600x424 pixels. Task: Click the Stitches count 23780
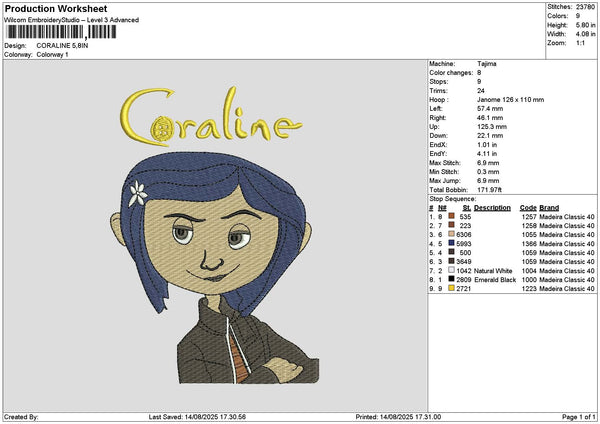click(586, 8)
